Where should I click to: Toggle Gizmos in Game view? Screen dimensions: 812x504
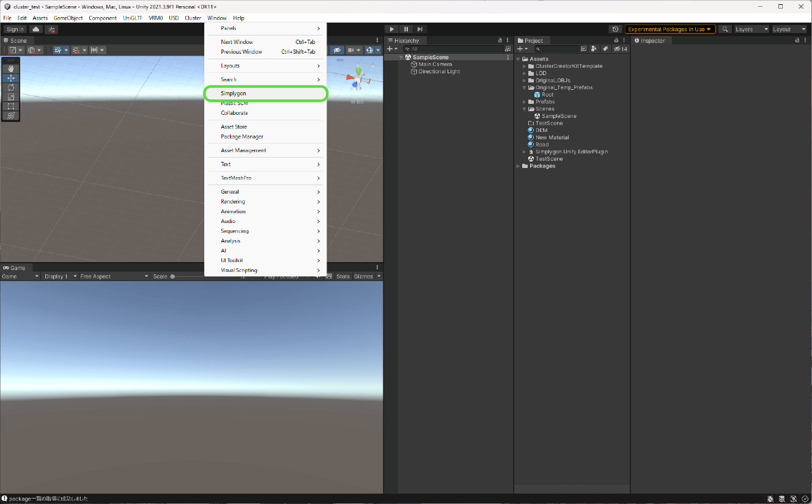[x=363, y=277]
